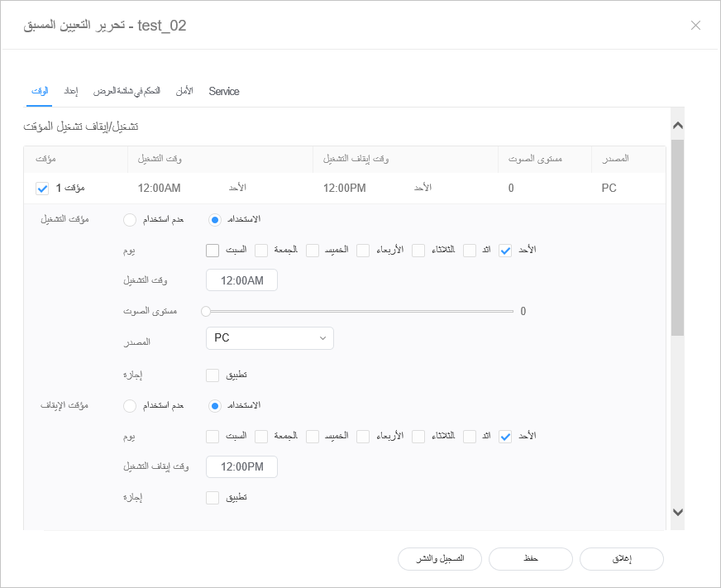Expand the PC source dropdown
Screen dimensions: 721x588
pyautogui.click(x=270, y=338)
